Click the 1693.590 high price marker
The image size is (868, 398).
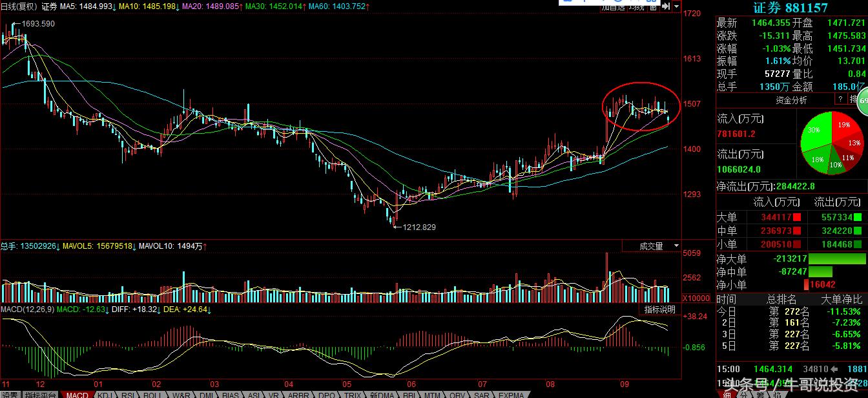(x=37, y=24)
